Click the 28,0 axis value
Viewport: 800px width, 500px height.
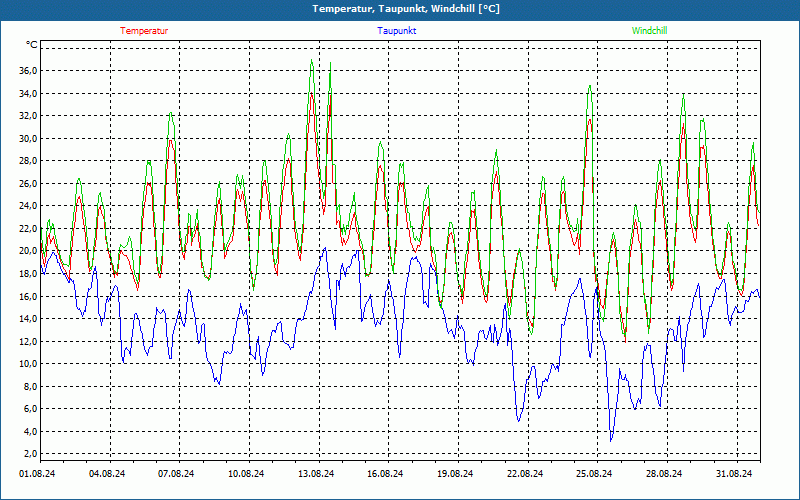pos(28,161)
